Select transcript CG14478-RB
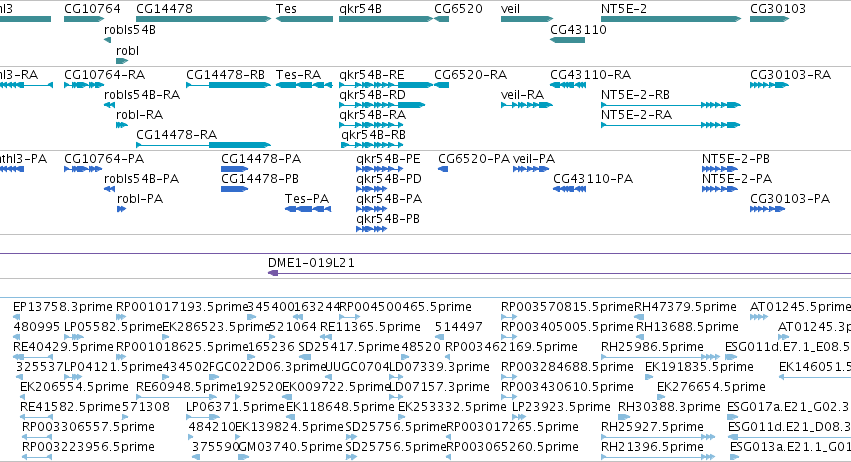The width and height of the screenshot is (851, 462). pos(225,75)
